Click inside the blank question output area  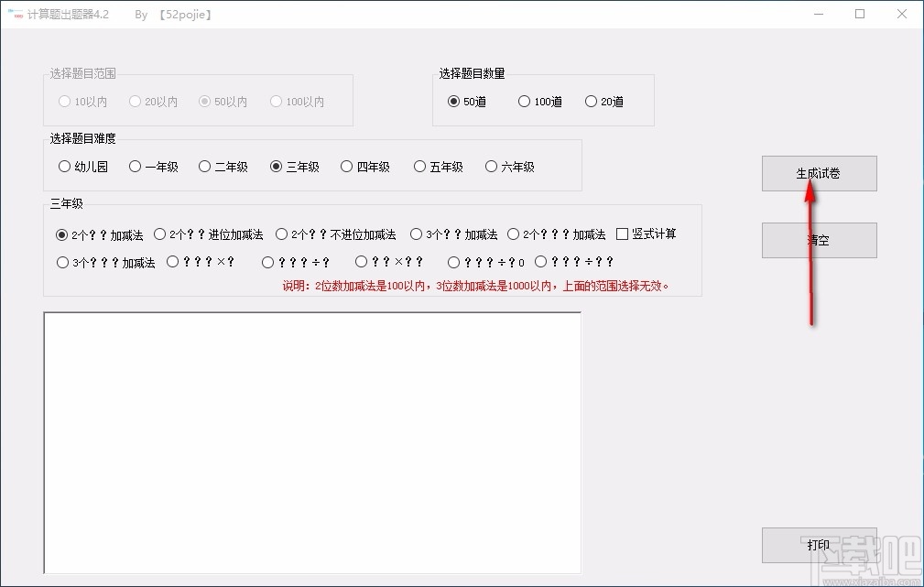click(x=311, y=442)
